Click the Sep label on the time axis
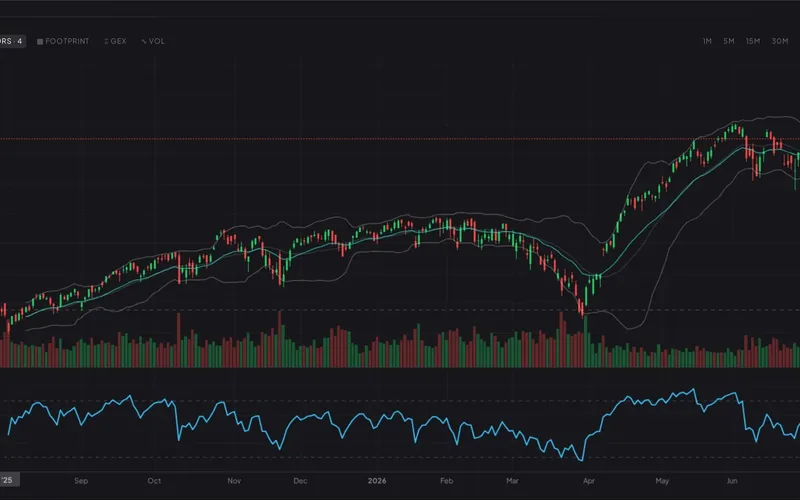This screenshot has width=800, height=500. pyautogui.click(x=81, y=481)
